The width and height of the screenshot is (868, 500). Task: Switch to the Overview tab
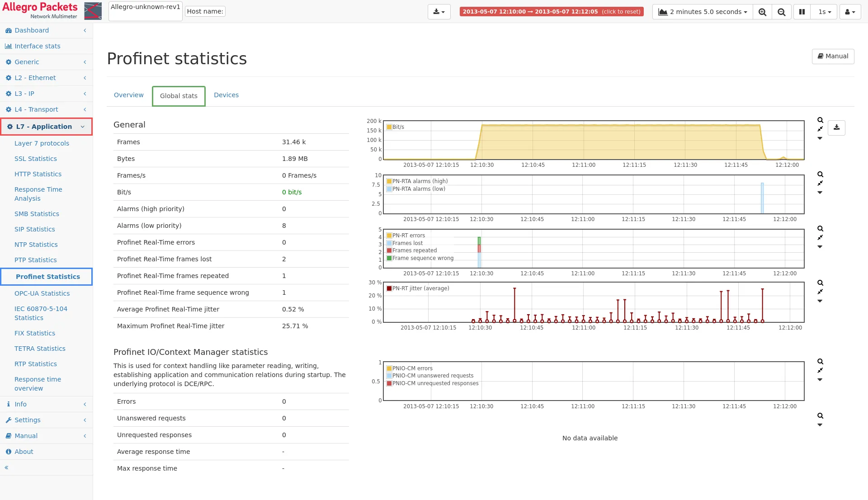pos(128,95)
